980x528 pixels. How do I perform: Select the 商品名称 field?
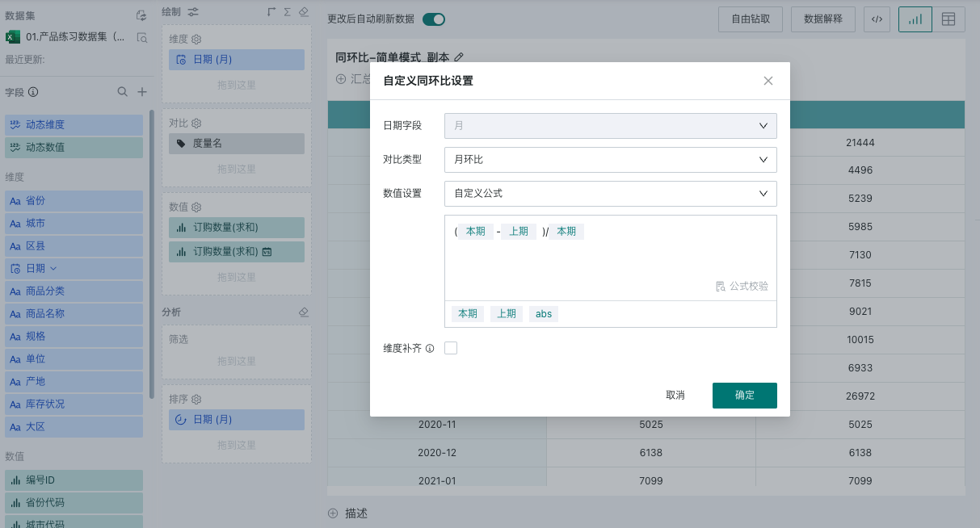[74, 314]
